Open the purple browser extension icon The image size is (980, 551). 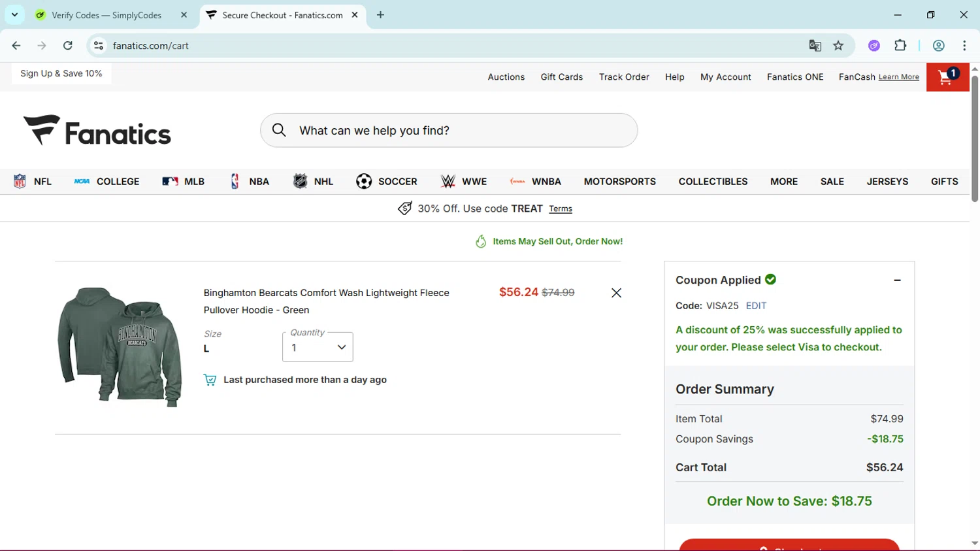pos(874,46)
